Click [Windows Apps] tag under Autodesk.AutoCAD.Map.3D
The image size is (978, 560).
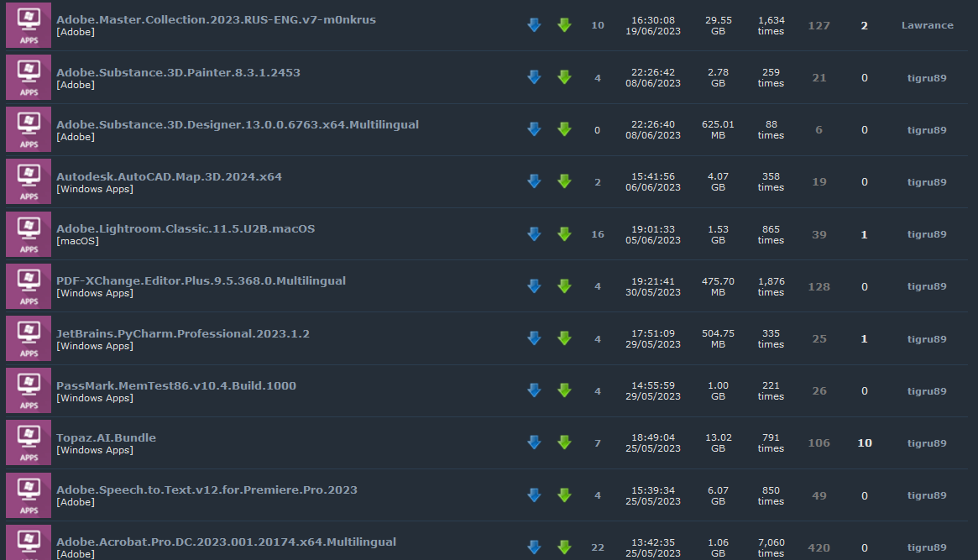pos(95,189)
